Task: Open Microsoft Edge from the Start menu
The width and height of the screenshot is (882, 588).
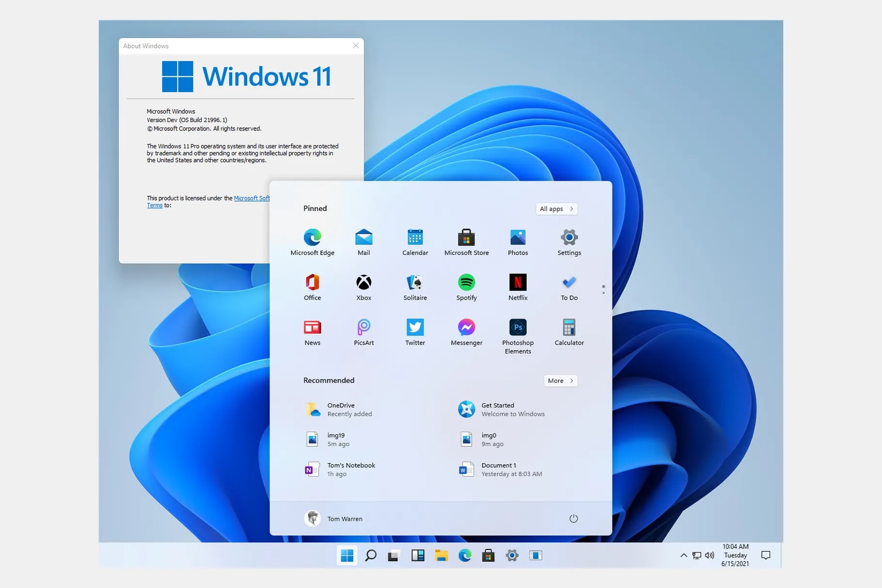Action: coord(313,241)
